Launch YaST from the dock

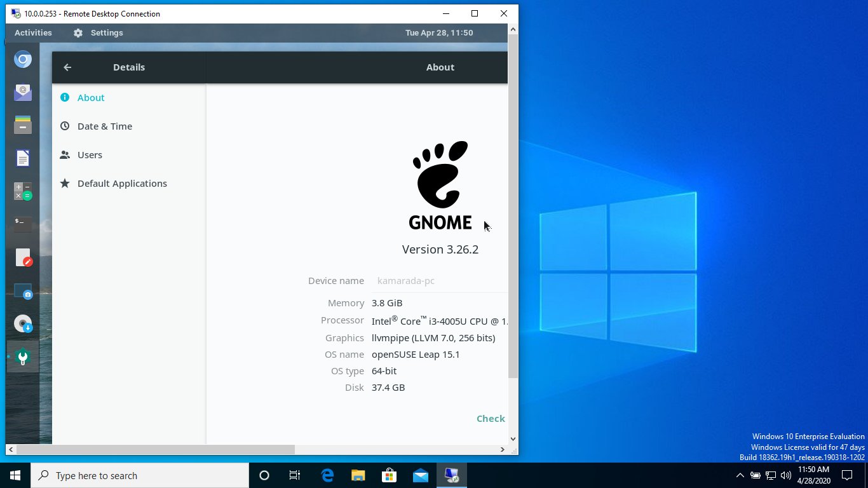[x=23, y=356]
